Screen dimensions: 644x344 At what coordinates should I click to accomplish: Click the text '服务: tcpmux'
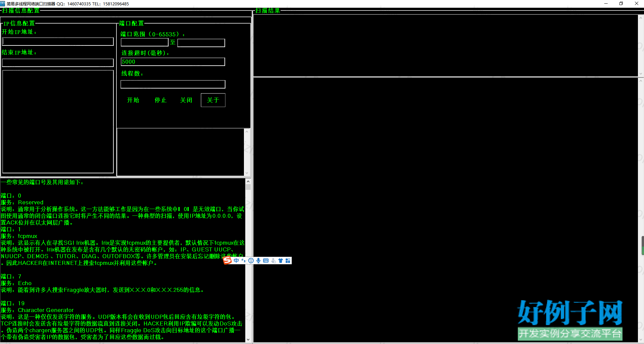pyautogui.click(x=19, y=236)
